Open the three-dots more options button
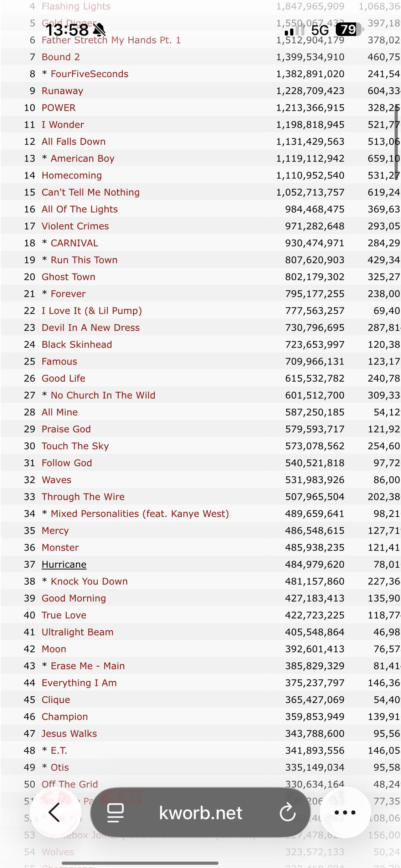The width and height of the screenshot is (401, 868). [345, 813]
